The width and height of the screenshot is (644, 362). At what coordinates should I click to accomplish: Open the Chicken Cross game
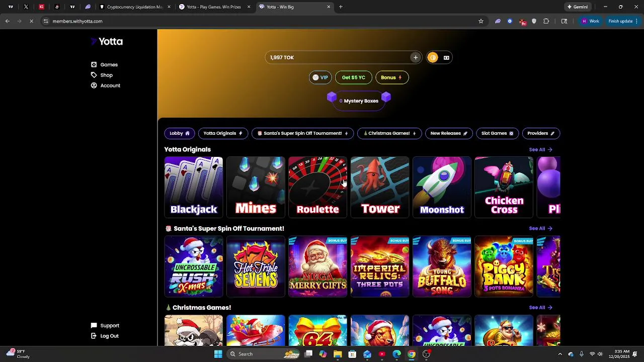click(504, 187)
